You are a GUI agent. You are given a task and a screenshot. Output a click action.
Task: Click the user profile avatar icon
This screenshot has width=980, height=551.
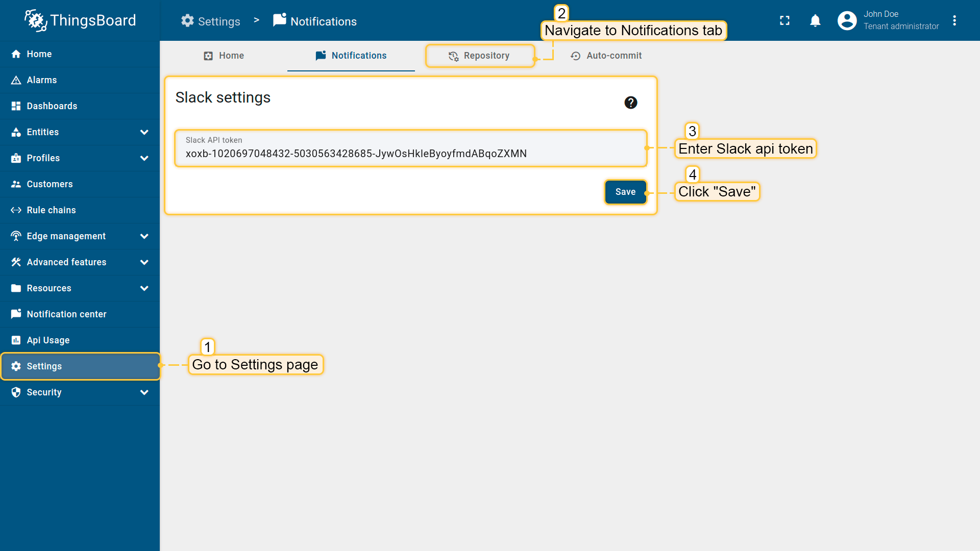point(847,20)
